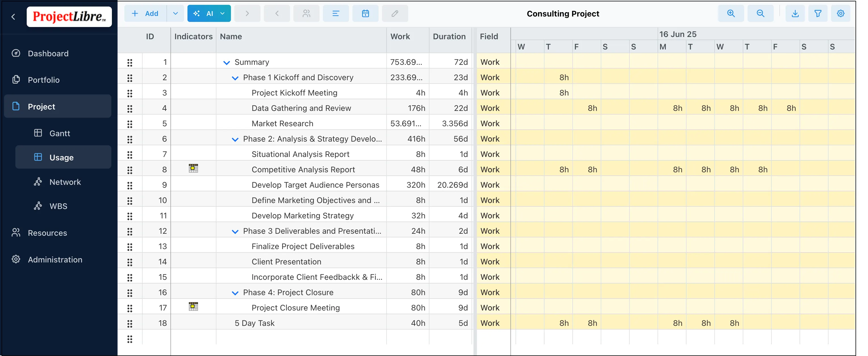
Task: Collapse the Summary task group
Action: click(227, 63)
